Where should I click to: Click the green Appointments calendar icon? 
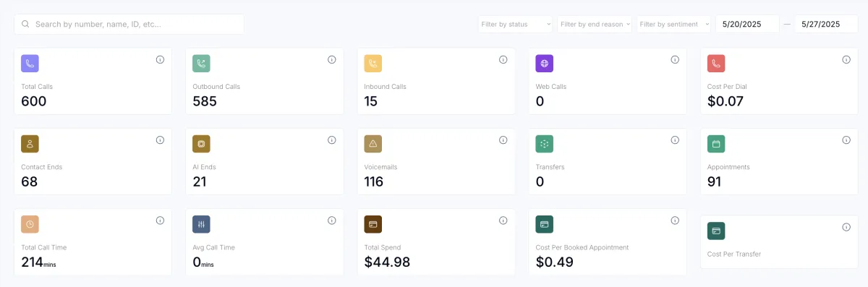(716, 144)
